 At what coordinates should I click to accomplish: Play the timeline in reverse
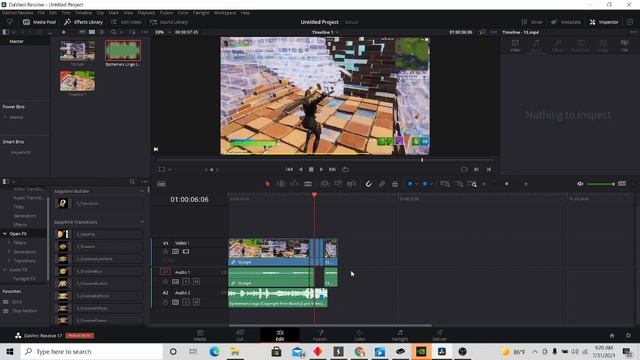click(300, 169)
